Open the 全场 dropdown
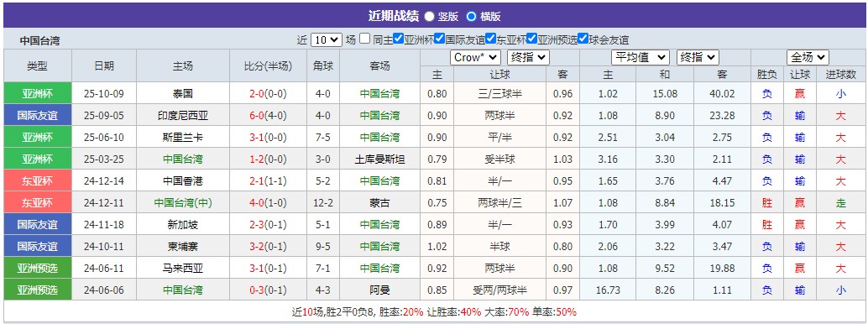Screen dimensions: 868x324 coord(808,58)
